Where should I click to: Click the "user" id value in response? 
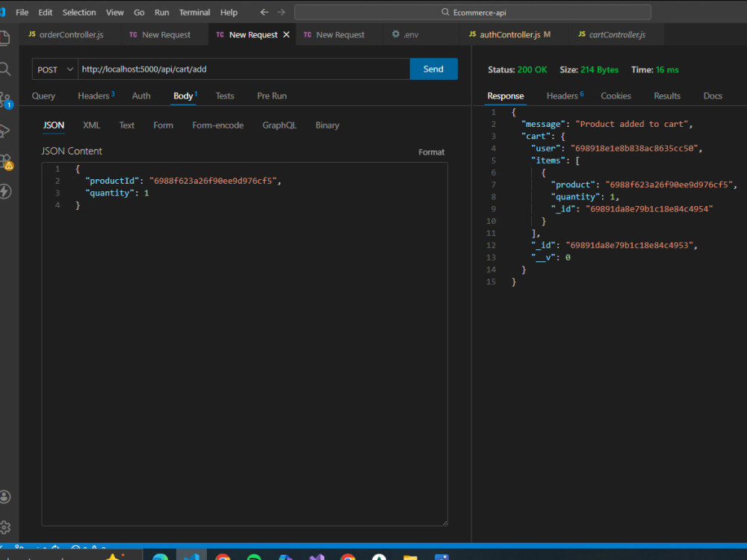click(634, 149)
